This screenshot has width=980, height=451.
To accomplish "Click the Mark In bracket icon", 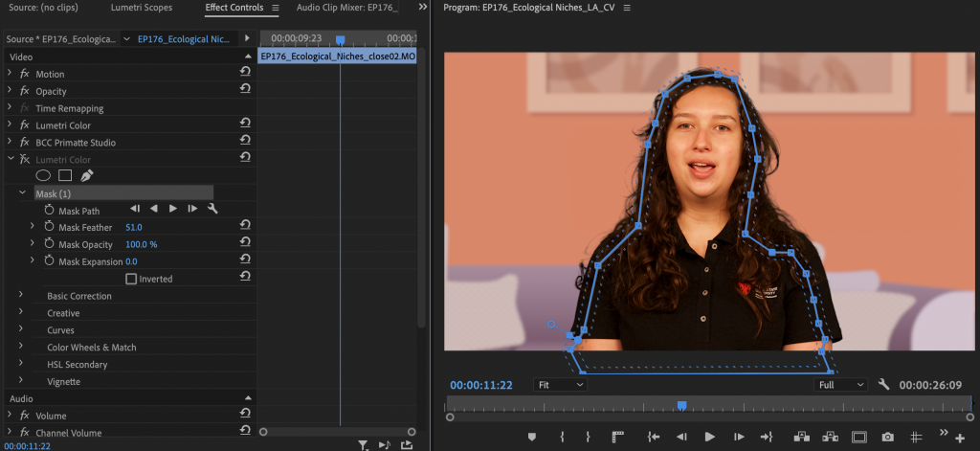I will 562,437.
